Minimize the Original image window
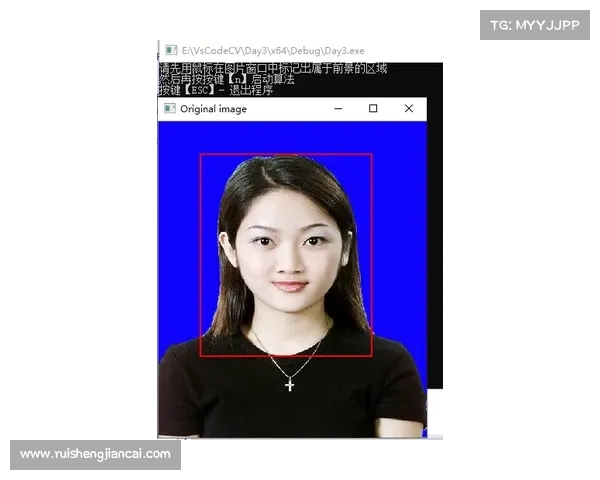 coord(338,108)
